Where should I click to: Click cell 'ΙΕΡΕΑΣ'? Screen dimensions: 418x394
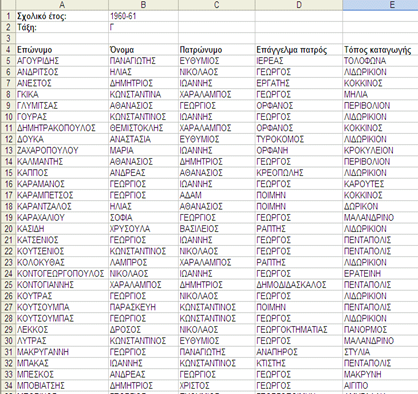point(299,61)
